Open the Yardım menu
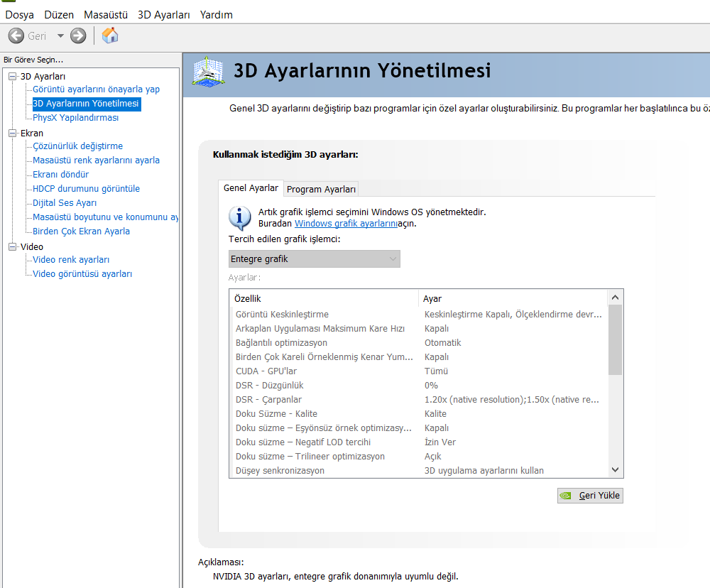 click(216, 15)
